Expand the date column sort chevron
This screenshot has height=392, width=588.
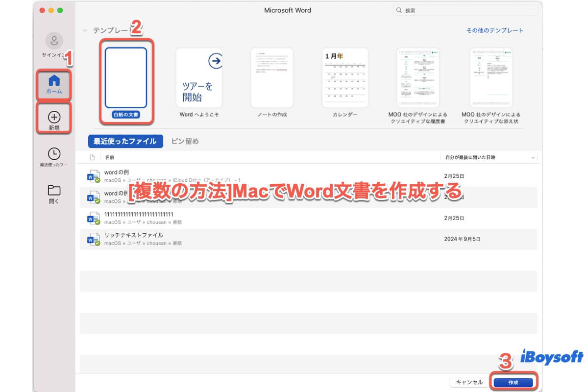(533, 157)
